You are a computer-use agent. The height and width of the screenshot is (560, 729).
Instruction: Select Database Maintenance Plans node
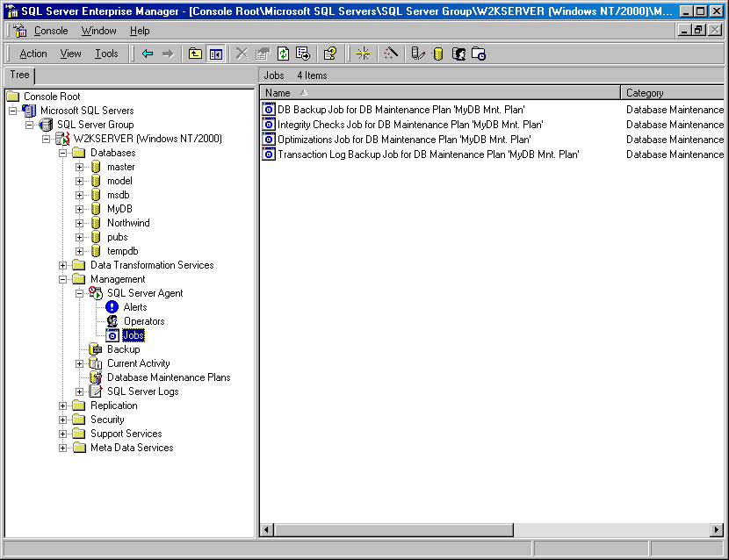[x=169, y=377]
